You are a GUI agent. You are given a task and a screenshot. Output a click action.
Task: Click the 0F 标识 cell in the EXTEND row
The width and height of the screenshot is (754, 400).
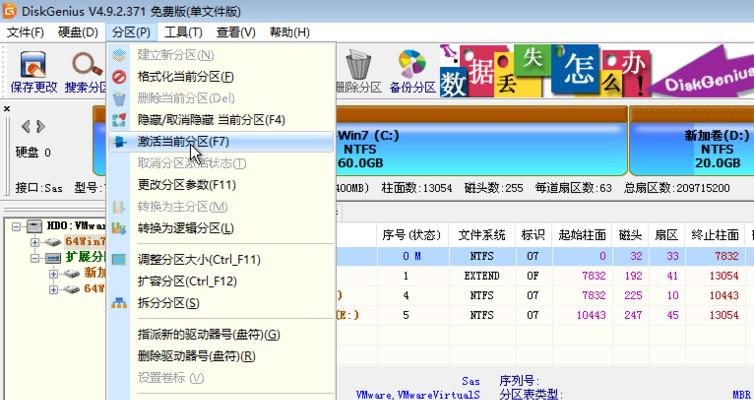pos(533,276)
